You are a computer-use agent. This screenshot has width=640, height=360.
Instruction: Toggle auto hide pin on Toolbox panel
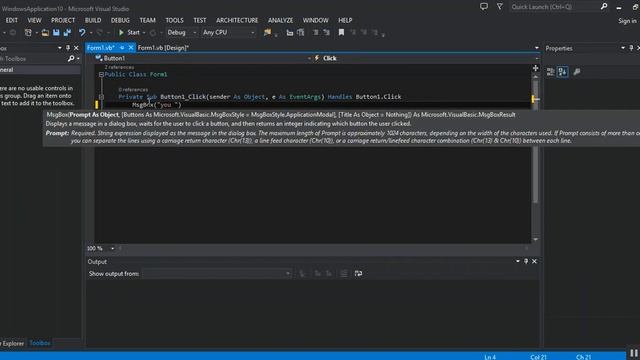coord(68,48)
